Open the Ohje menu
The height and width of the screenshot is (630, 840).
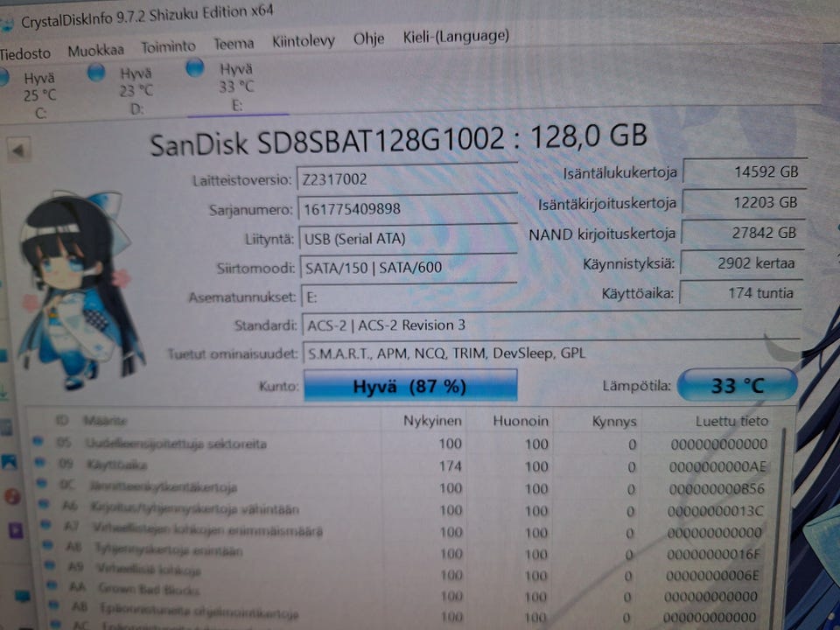368,38
